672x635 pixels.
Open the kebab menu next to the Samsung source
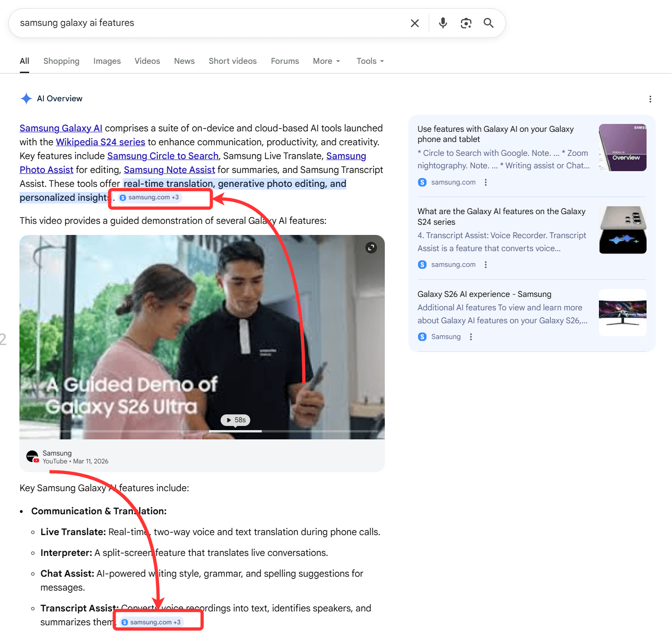pyautogui.click(x=471, y=337)
